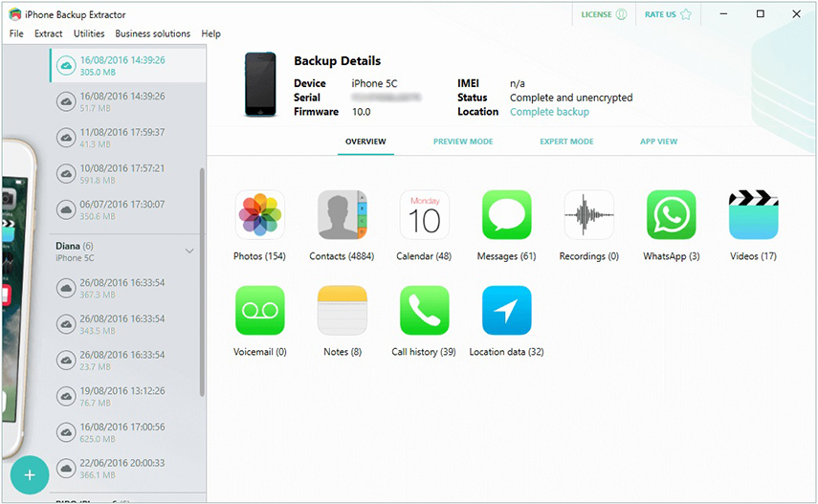Screen dimensions: 818x504
Task: Open the Photos (154) icon
Action: pyautogui.click(x=260, y=215)
